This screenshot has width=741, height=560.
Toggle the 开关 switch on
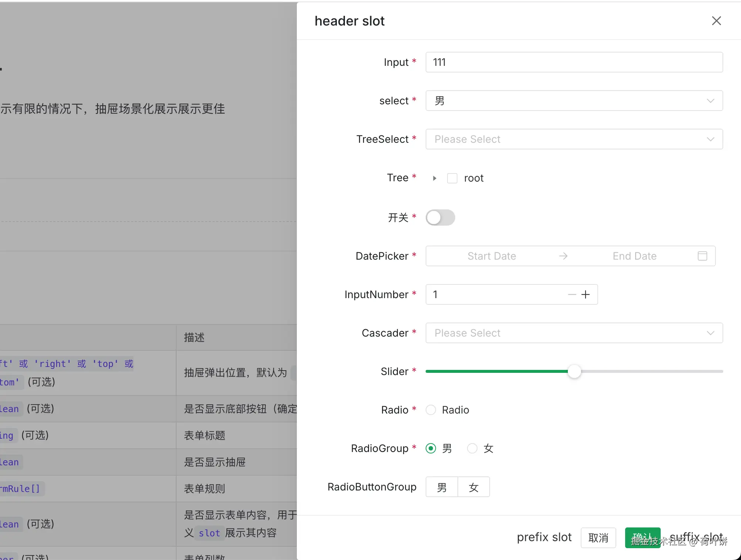click(440, 217)
